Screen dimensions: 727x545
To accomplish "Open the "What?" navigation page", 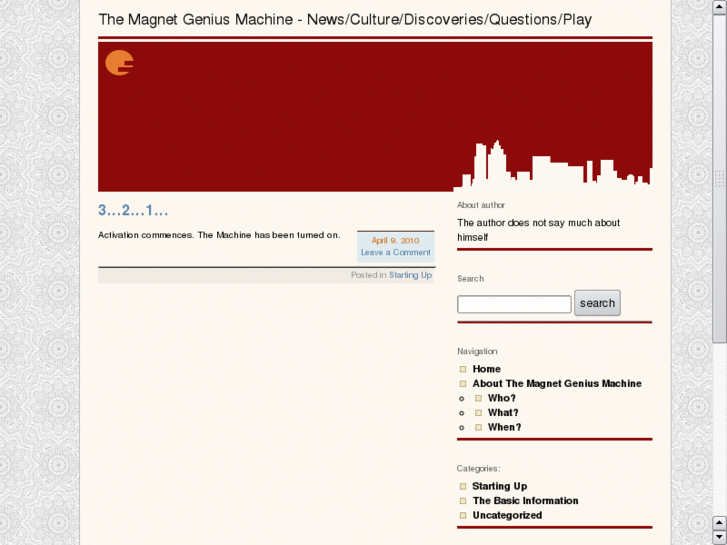I will tap(503, 413).
